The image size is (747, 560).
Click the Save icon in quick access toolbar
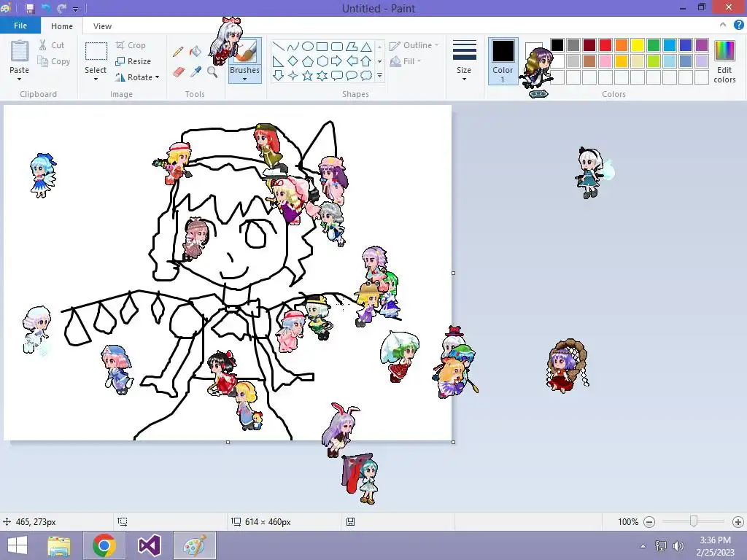pyautogui.click(x=30, y=8)
